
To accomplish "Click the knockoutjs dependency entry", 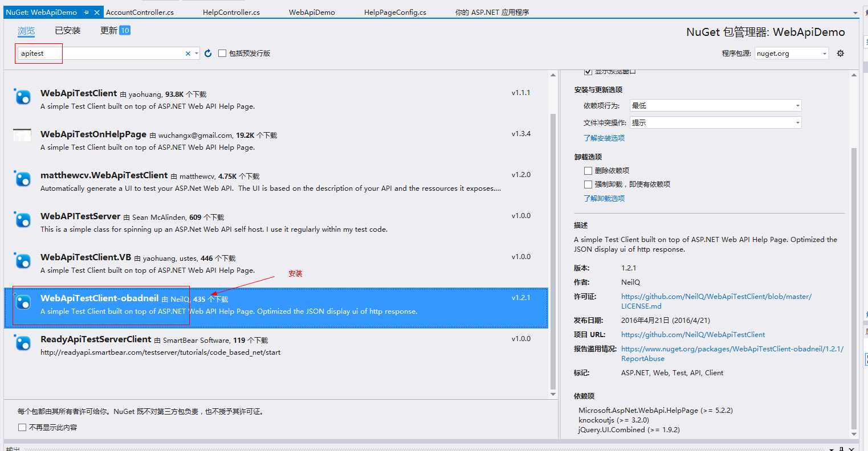I will tap(614, 420).
